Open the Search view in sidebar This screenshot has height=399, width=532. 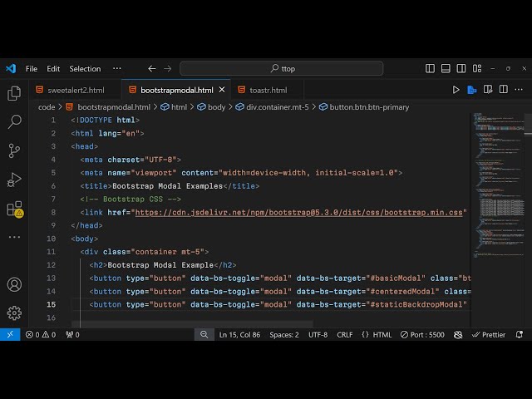pyautogui.click(x=14, y=122)
